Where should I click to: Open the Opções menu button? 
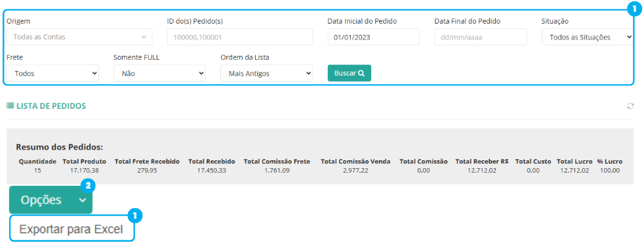[50, 200]
